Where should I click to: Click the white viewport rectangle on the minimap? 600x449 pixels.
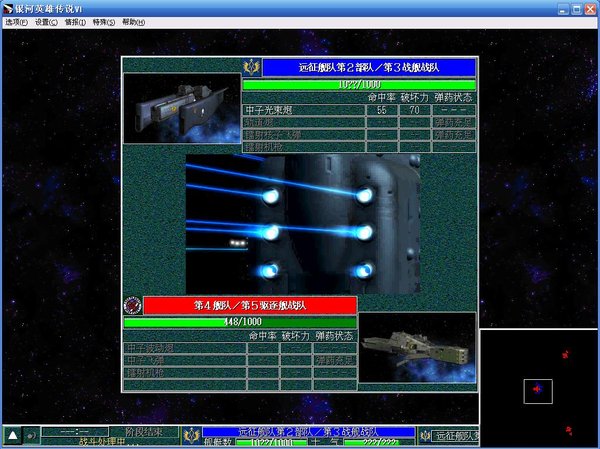tap(538, 391)
